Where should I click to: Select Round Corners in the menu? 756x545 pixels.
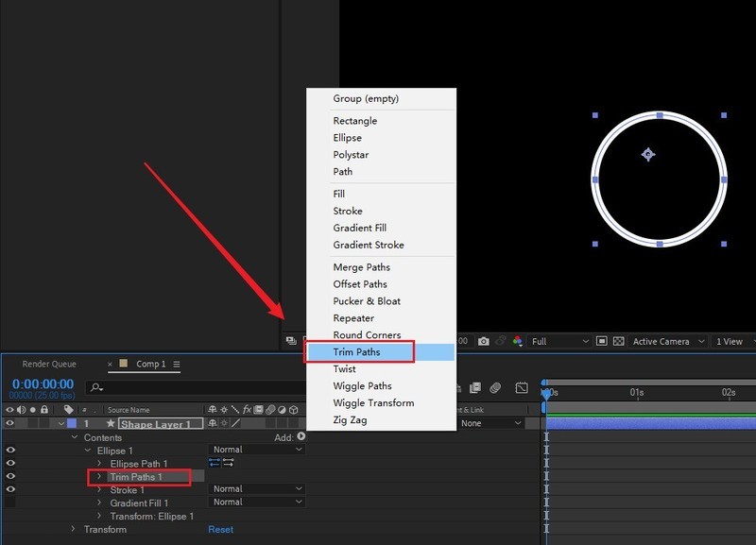(x=367, y=335)
